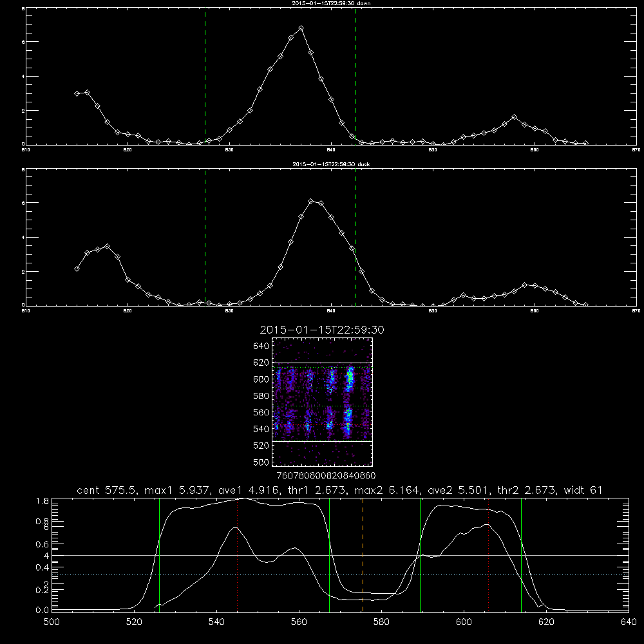Click the dotted horizontal threshold line in the bottom plot
Image resolution: width=644 pixels, height=644 pixels.
click(x=340, y=574)
